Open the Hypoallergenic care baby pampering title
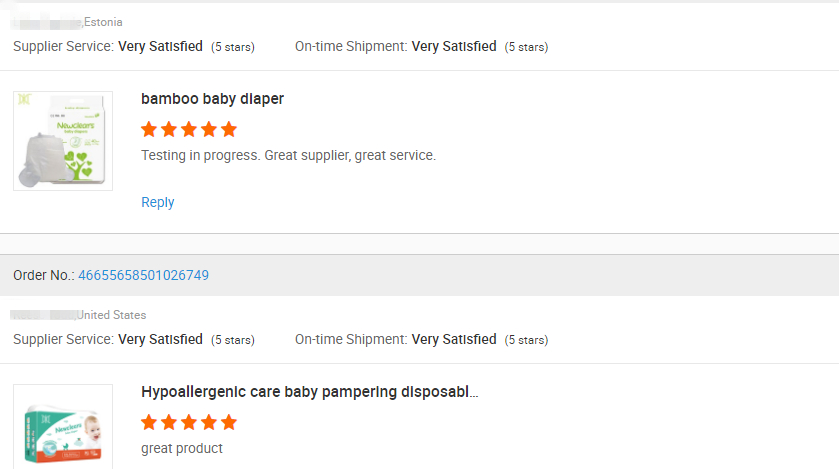839x469 pixels. (x=310, y=392)
